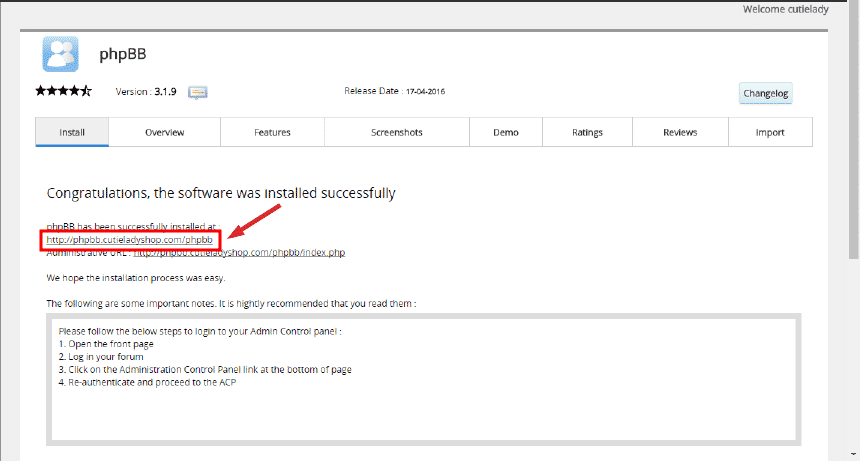862x462 pixels.
Task: Click the 'Congratulations, the software was installed successfully' heading
Action: (x=221, y=193)
